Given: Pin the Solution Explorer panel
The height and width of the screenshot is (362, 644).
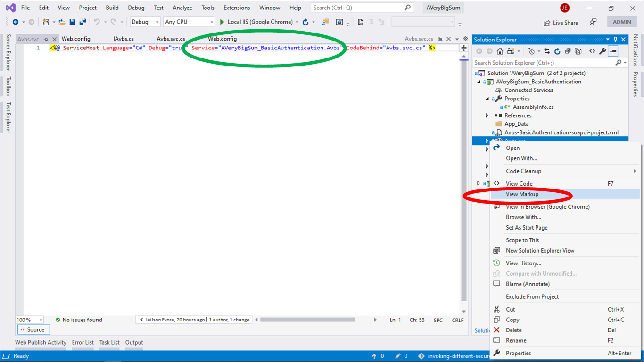Looking at the screenshot, I should (615, 40).
